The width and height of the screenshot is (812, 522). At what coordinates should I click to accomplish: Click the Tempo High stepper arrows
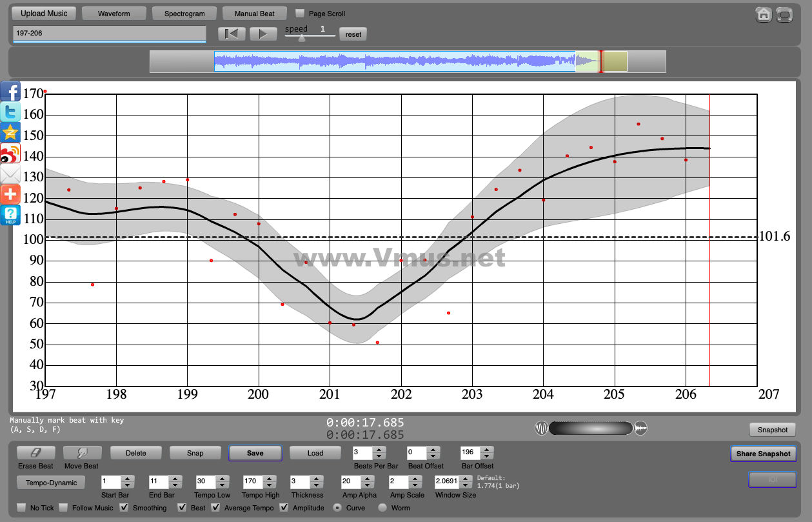tap(270, 482)
